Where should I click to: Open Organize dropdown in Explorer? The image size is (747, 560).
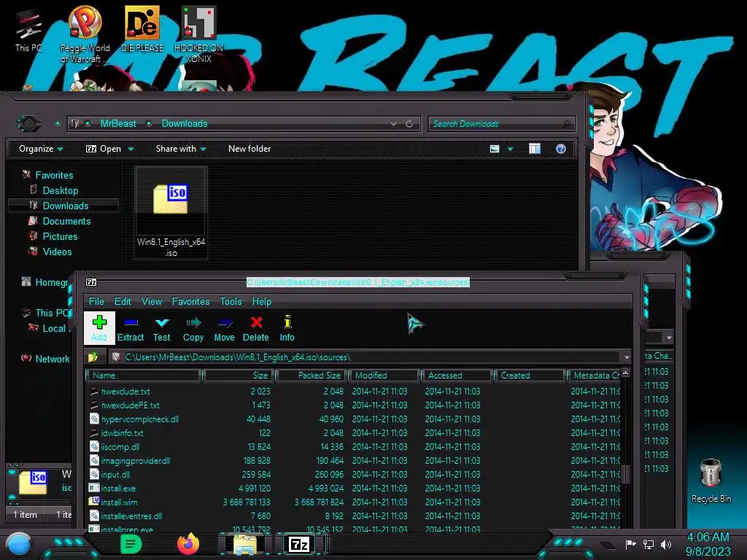coord(41,149)
